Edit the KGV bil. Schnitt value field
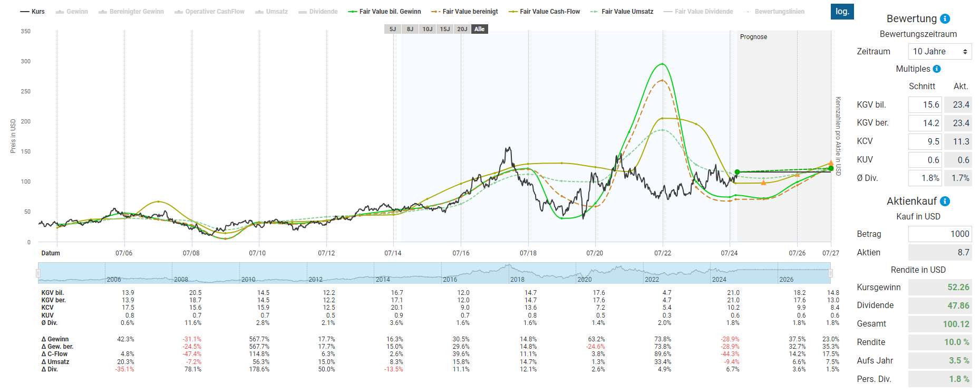 tap(925, 104)
